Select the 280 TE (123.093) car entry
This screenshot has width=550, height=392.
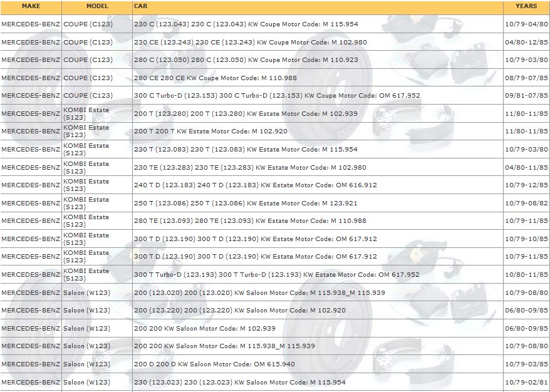click(x=250, y=221)
